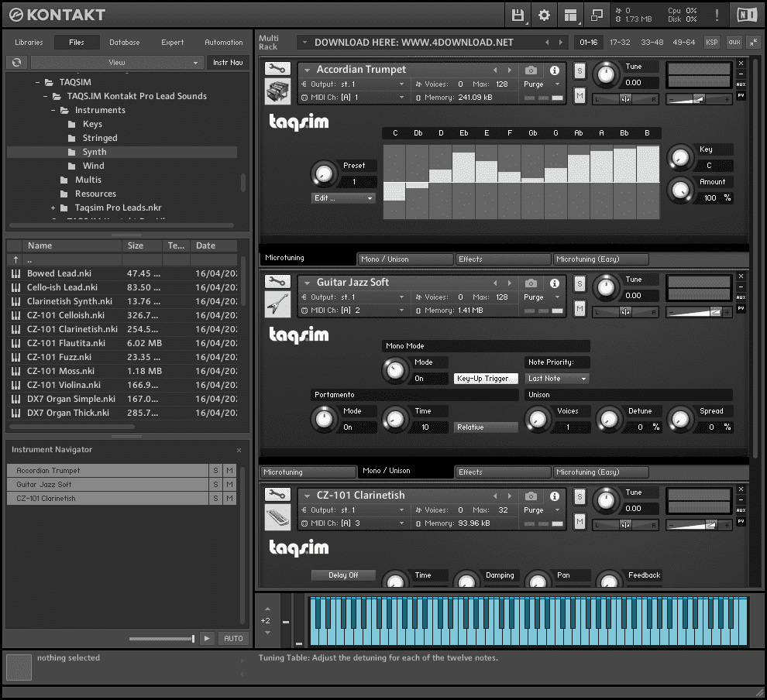Click the up-folder arrow in file list
Screen dimensions: 767x700
click(x=15, y=259)
